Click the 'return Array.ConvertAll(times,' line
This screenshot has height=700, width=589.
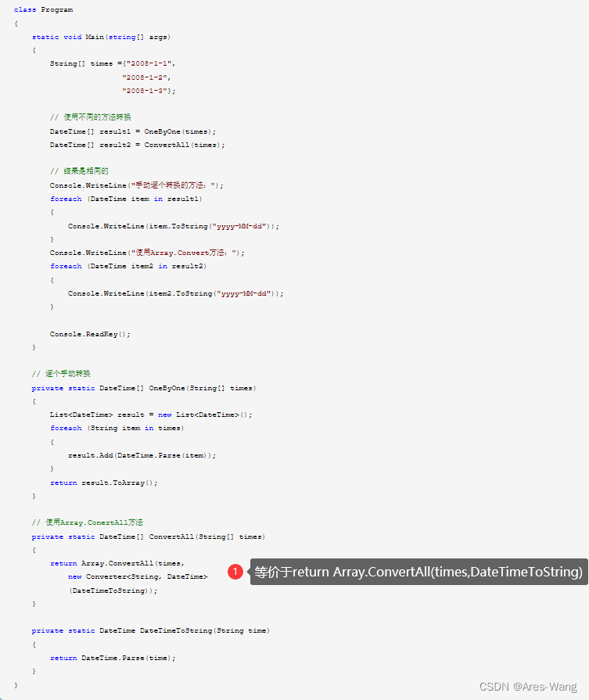pyautogui.click(x=117, y=564)
